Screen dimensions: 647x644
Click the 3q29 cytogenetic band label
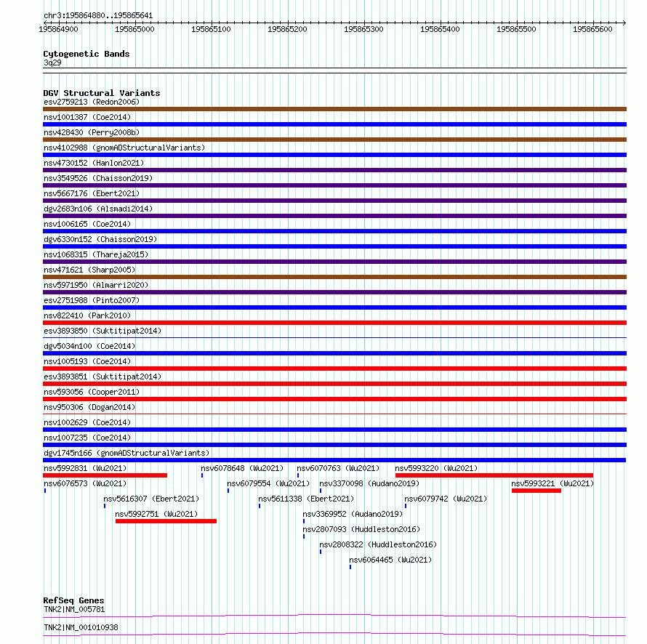(x=52, y=63)
